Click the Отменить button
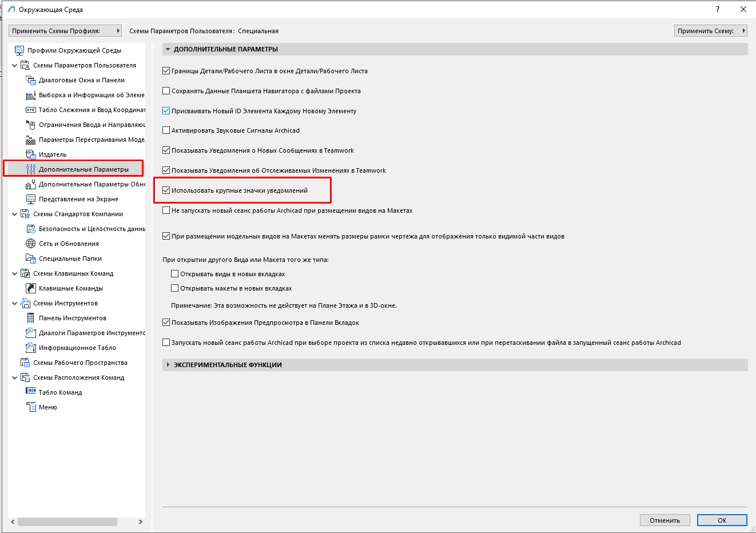This screenshot has height=533, width=756. [x=665, y=520]
